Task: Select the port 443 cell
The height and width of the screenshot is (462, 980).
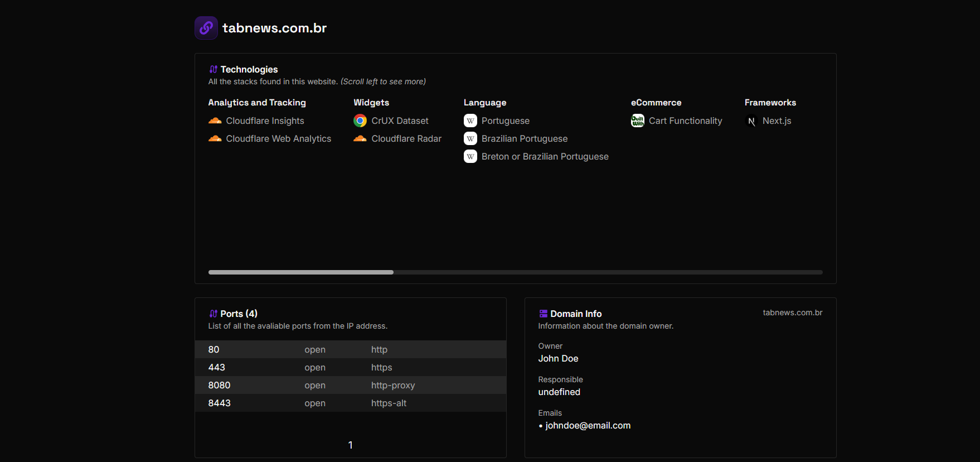Action: pyautogui.click(x=217, y=367)
